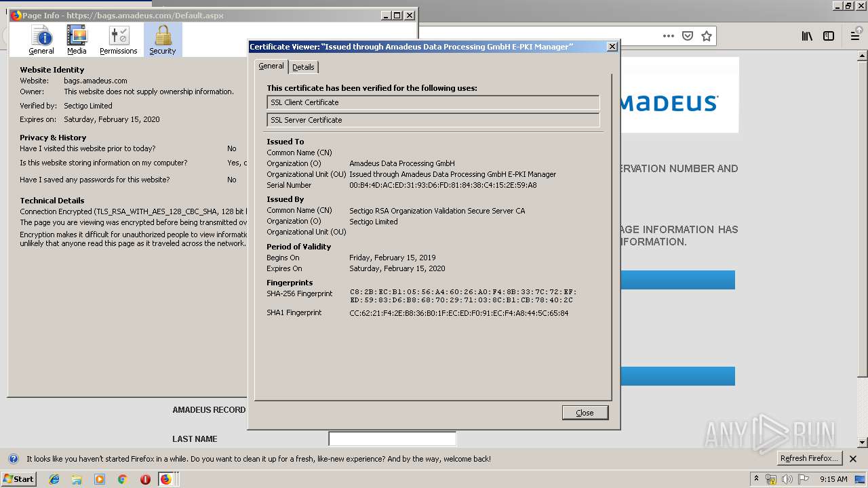Click the Close button in Certificate Viewer
The image size is (868, 488).
(585, 413)
